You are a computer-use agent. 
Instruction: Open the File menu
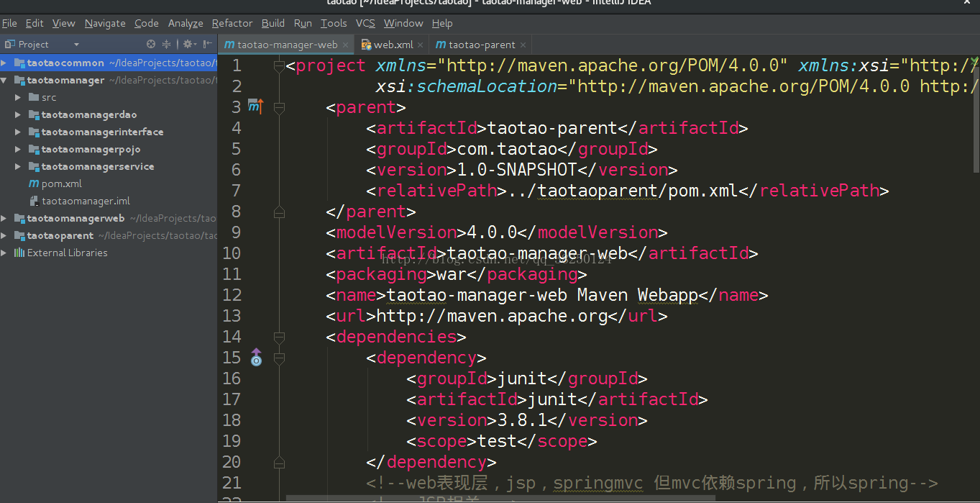click(x=9, y=23)
